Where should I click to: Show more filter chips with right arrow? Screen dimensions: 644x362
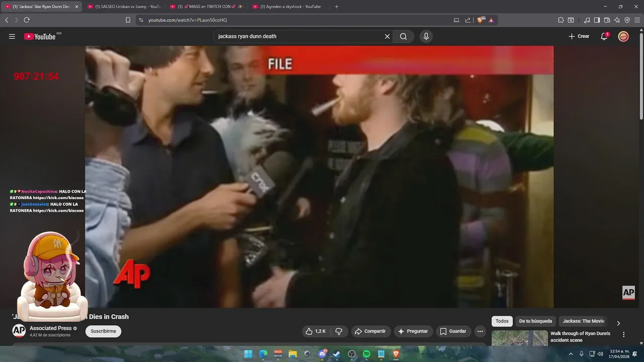618,323
